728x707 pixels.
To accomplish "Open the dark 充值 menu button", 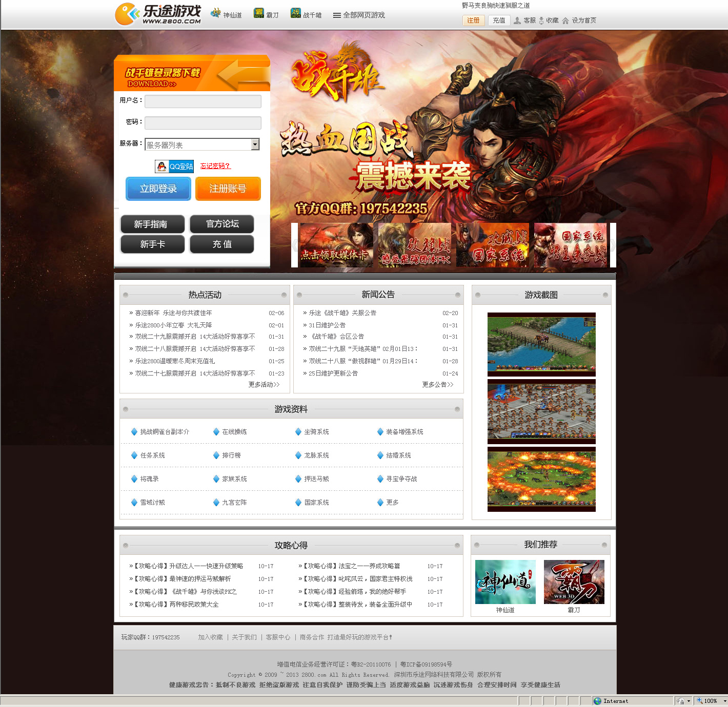I will pyautogui.click(x=222, y=244).
